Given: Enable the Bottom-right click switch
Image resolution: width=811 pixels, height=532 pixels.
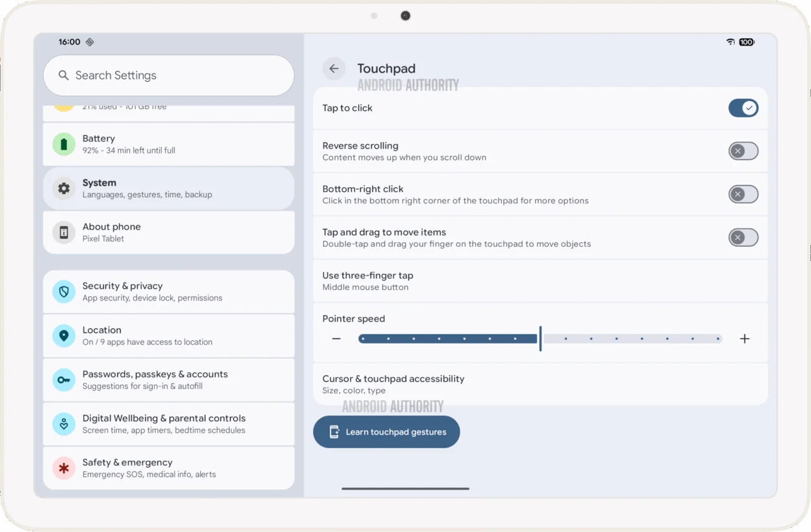Looking at the screenshot, I should click(743, 195).
